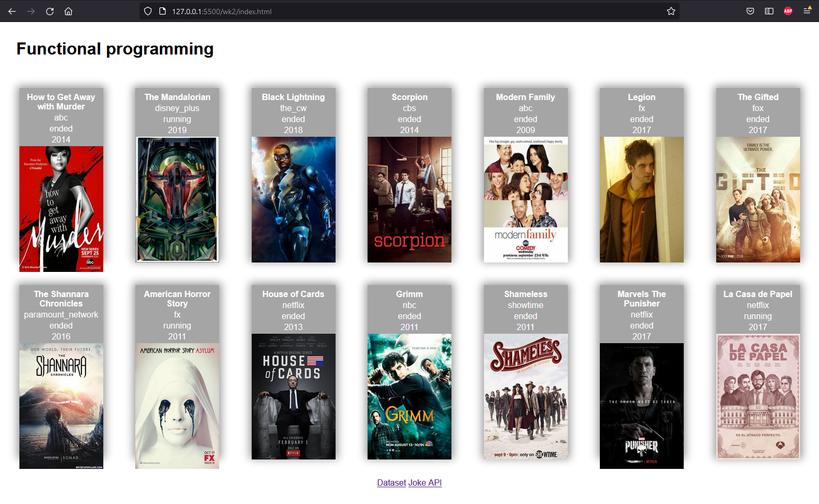This screenshot has height=504, width=819.
Task: Click the Modern Family poster image
Action: tap(526, 200)
